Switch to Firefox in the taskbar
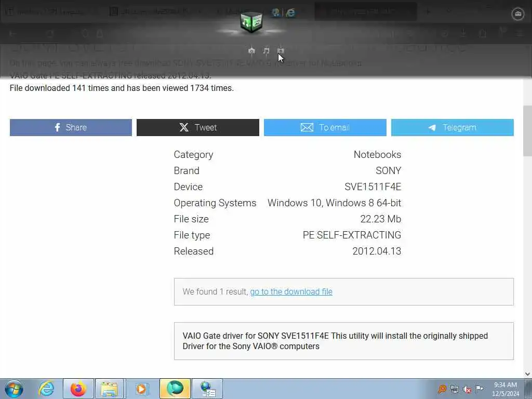532x399 pixels. [78, 389]
